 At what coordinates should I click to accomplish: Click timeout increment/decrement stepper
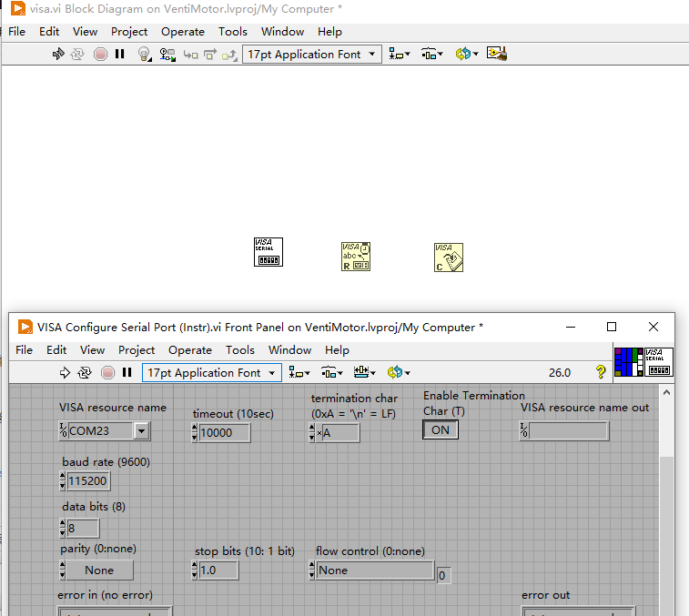coord(195,433)
